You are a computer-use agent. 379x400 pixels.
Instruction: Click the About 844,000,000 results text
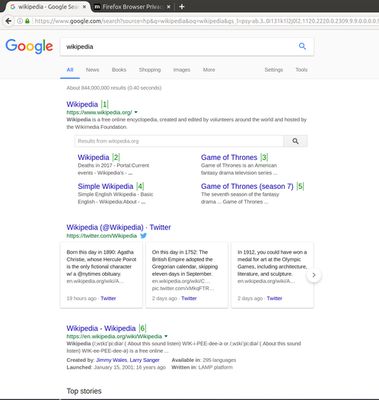point(114,88)
